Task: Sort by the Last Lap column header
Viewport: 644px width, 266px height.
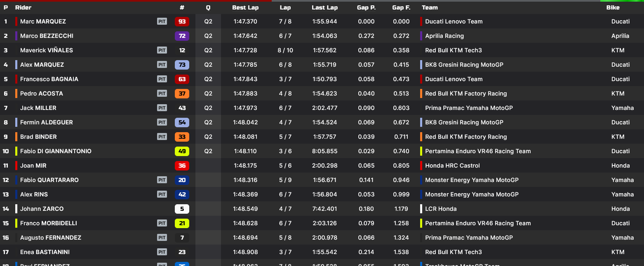Action: (324, 7)
